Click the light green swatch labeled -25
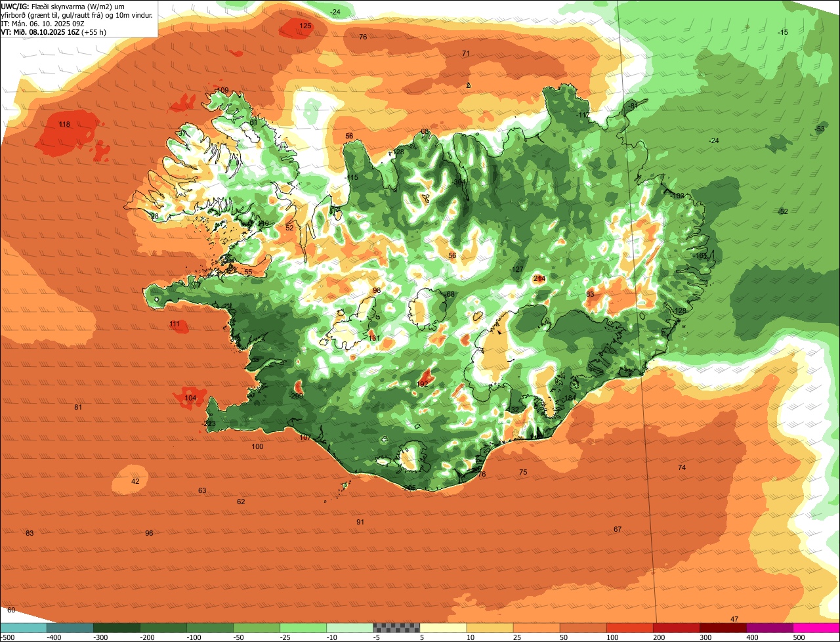Image resolution: width=840 pixels, height=642 pixels. (x=303, y=628)
